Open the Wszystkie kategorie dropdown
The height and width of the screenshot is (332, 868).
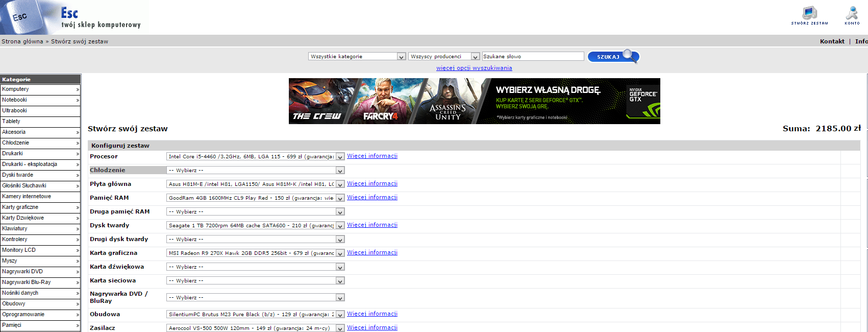357,57
